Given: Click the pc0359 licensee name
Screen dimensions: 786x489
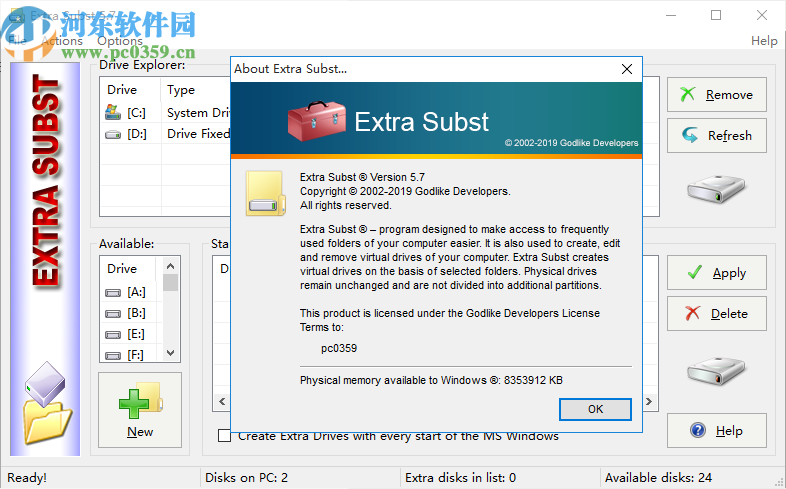Looking at the screenshot, I should point(339,348).
